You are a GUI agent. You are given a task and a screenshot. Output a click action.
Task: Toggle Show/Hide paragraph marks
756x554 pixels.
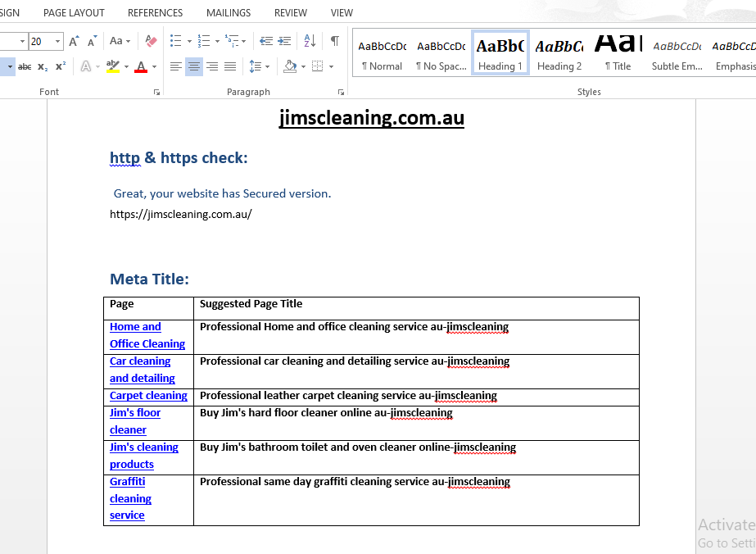click(335, 41)
